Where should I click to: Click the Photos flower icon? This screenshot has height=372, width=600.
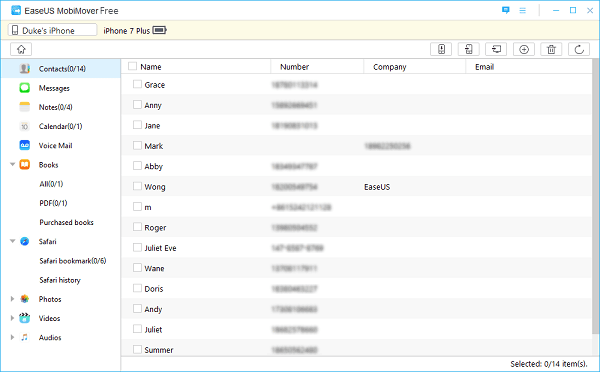(24, 299)
